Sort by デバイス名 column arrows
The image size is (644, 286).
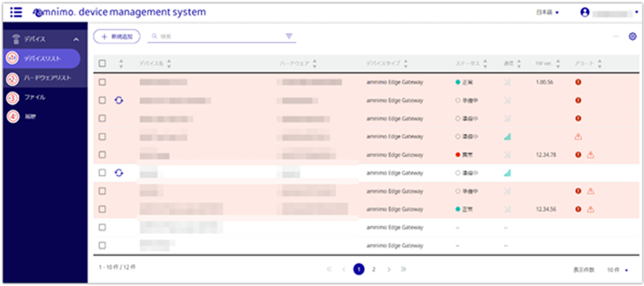click(x=169, y=63)
